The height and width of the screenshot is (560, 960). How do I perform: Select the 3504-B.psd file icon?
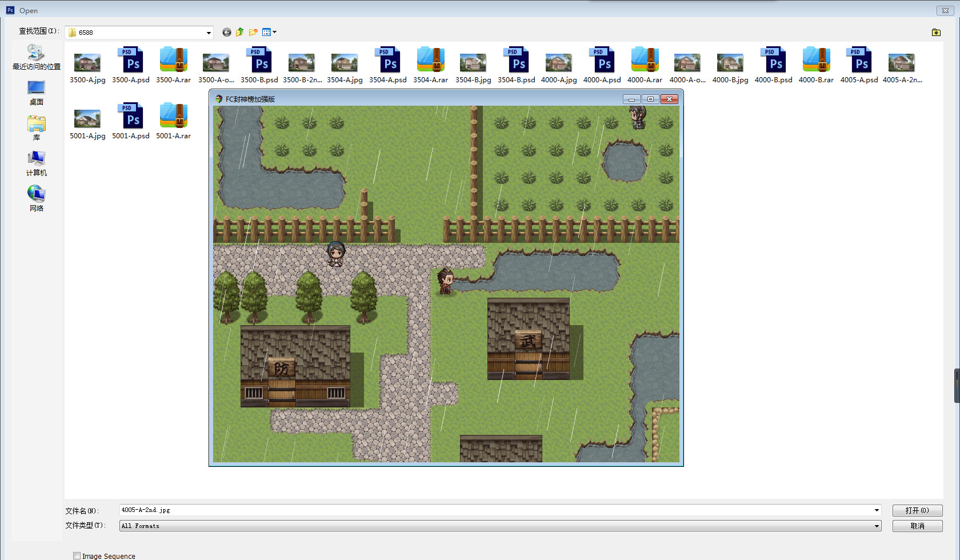coord(516,60)
